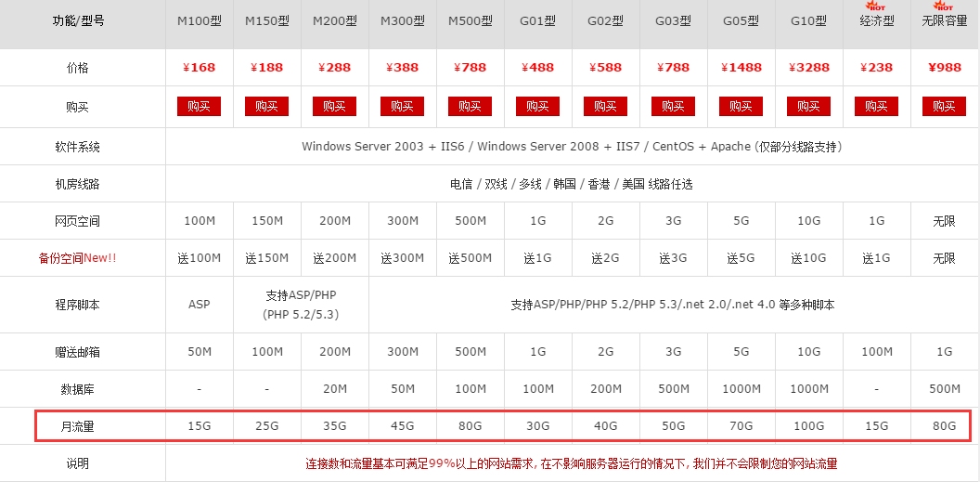
Task: Click the 月流量 row label
Action: click(78, 426)
